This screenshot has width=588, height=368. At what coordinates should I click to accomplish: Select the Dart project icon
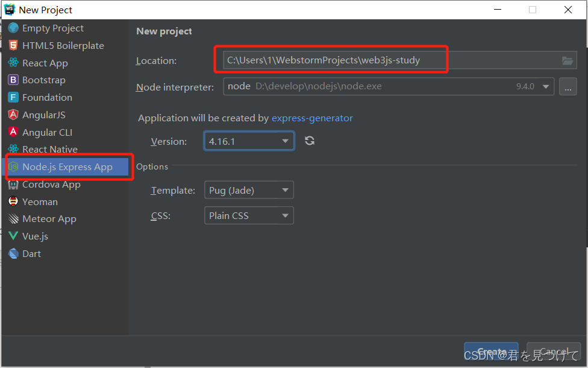point(13,254)
